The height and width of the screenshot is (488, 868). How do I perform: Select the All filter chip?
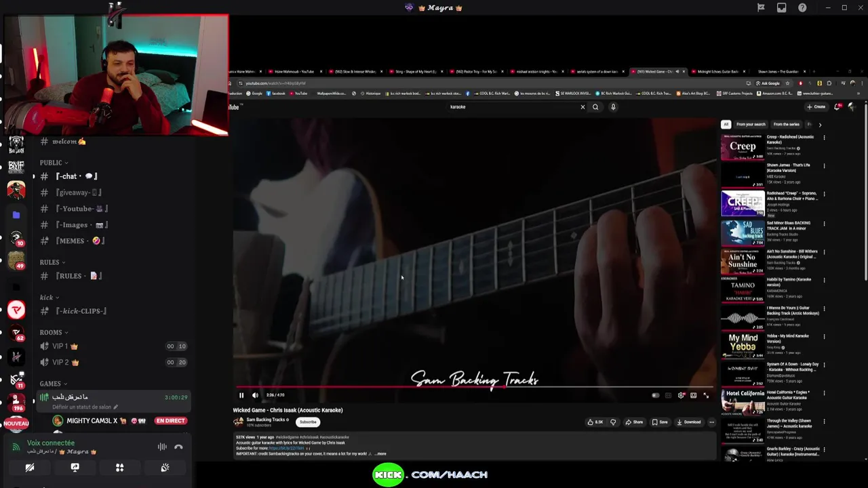point(726,124)
